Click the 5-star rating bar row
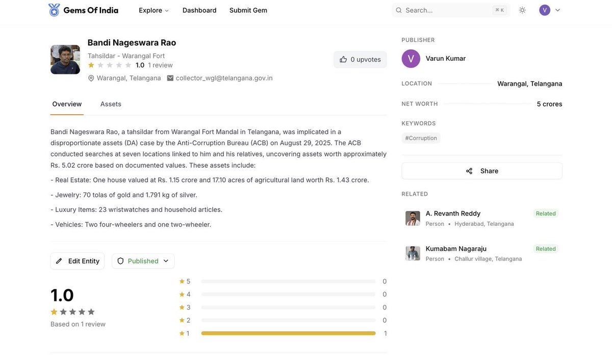The width and height of the screenshot is (612, 364). tap(283, 281)
